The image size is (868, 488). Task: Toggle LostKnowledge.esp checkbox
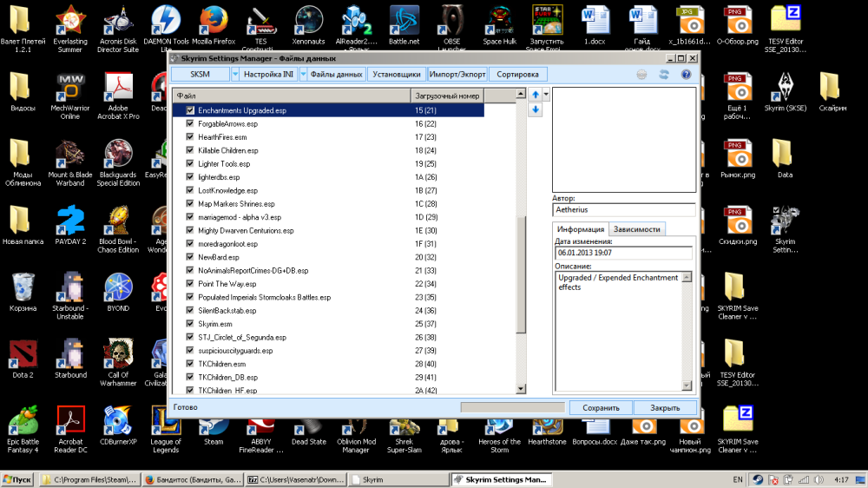click(190, 190)
